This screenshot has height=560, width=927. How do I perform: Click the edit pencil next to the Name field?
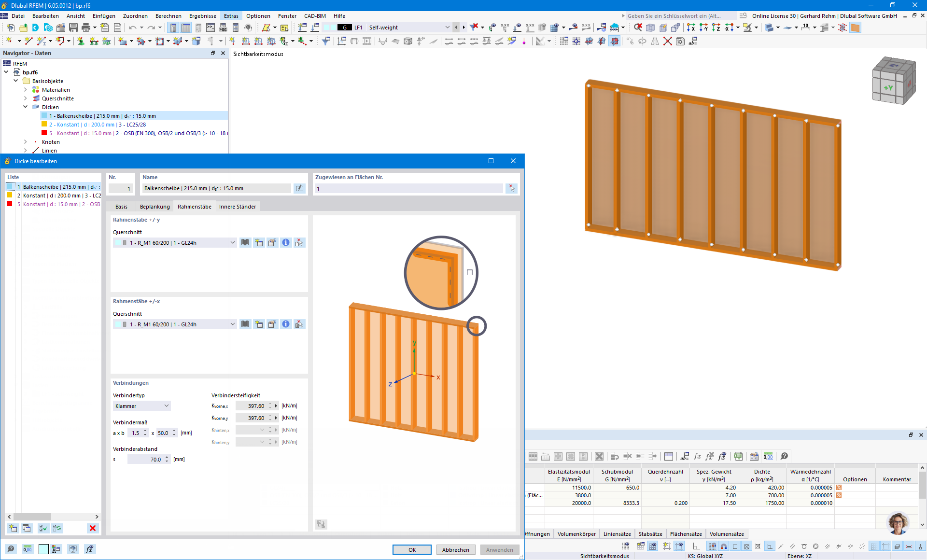coord(300,188)
